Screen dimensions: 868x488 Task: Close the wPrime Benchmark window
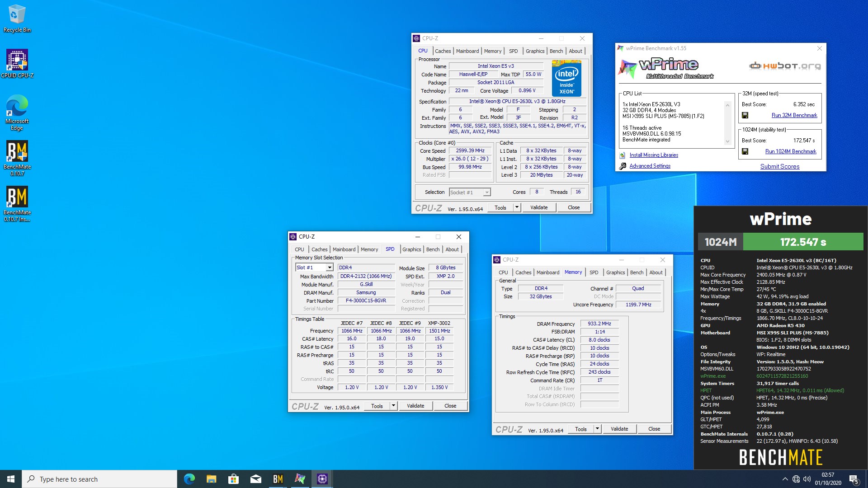[820, 48]
